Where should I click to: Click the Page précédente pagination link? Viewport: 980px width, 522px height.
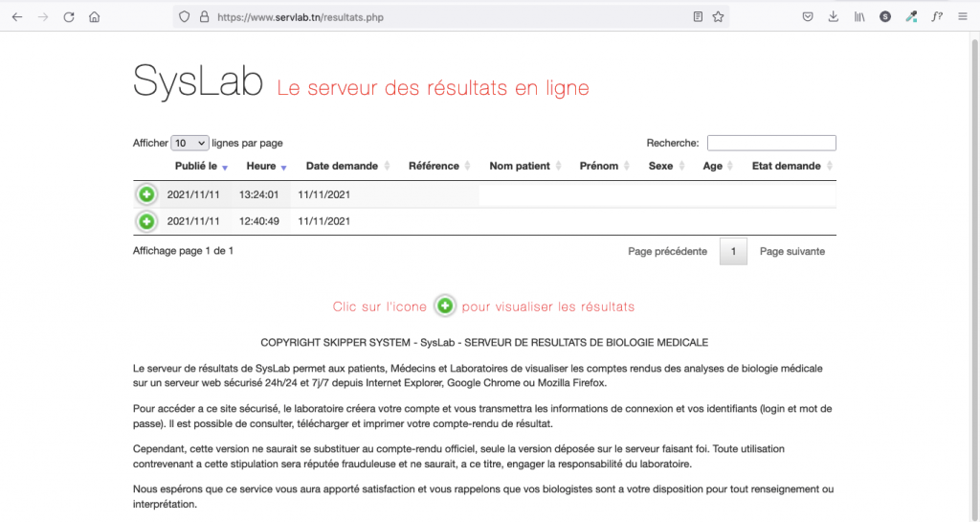pos(667,251)
